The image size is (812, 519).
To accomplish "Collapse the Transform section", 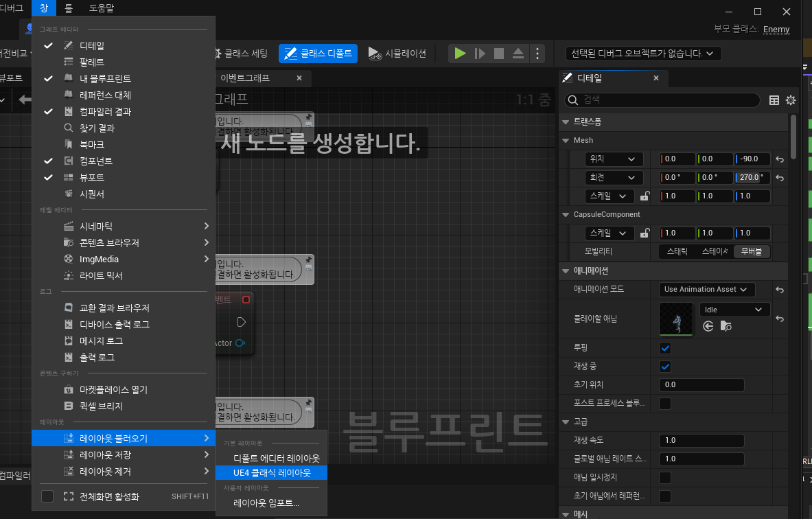I will click(566, 122).
